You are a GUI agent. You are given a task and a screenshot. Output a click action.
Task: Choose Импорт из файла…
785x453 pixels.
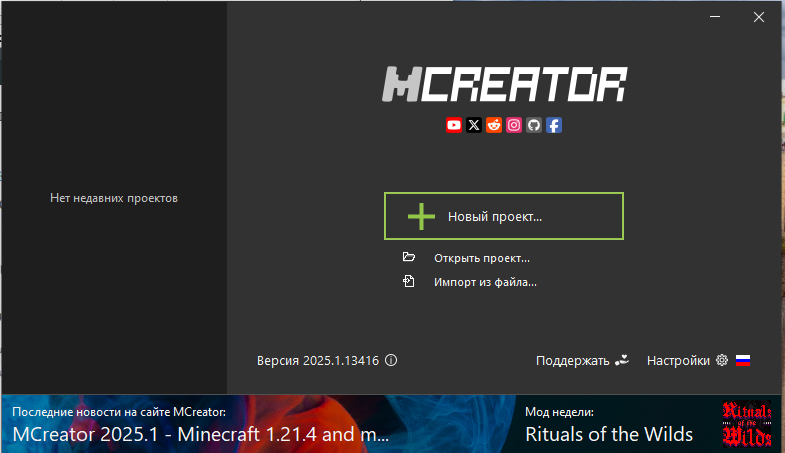tap(485, 282)
